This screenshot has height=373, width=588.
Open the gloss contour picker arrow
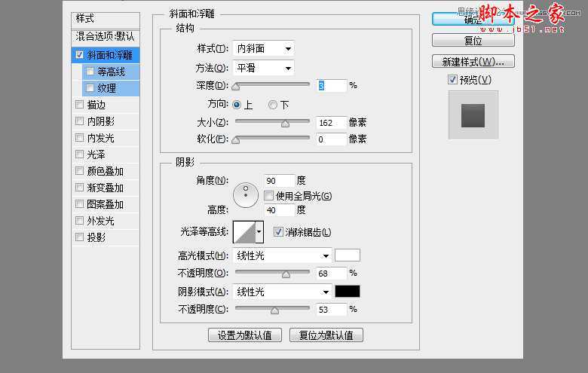pyautogui.click(x=259, y=232)
